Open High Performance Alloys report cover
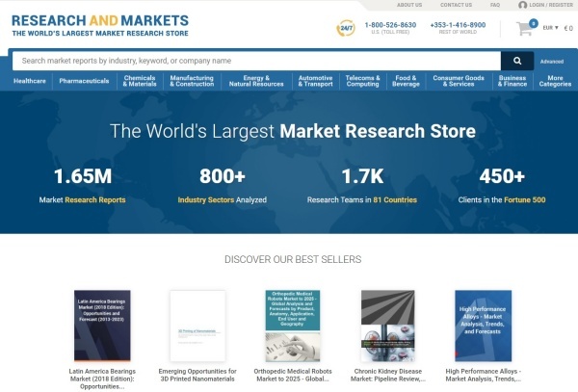This screenshot has height=392, width=578. click(x=483, y=326)
